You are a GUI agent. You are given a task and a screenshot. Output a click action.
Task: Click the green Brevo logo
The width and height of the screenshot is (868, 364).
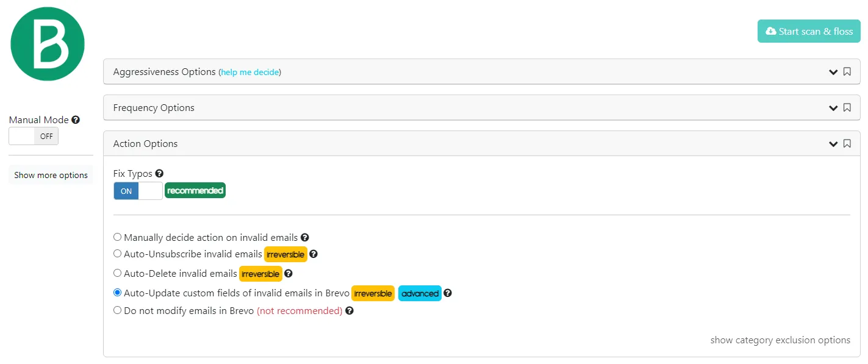click(48, 44)
